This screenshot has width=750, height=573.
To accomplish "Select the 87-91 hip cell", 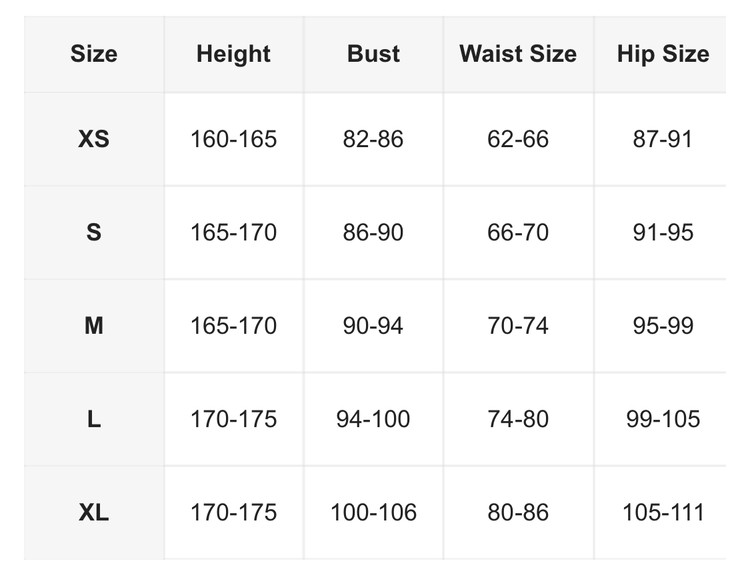I will (x=663, y=139).
